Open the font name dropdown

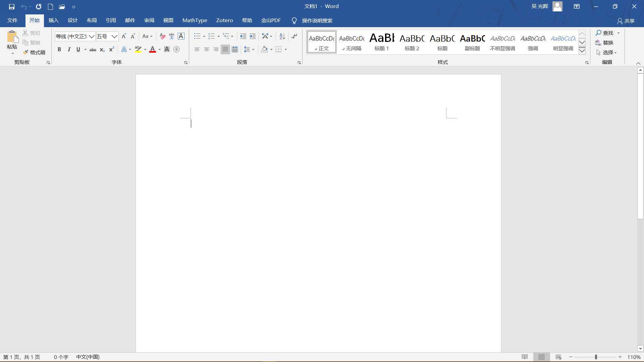(x=92, y=36)
